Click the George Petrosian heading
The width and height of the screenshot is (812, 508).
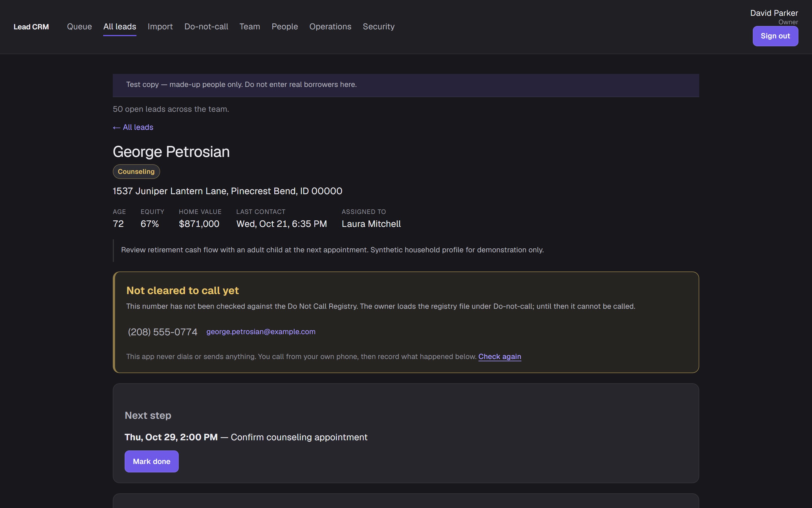[171, 152]
